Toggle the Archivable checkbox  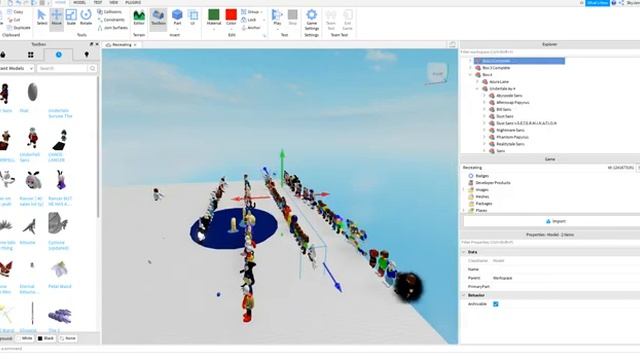click(x=496, y=304)
